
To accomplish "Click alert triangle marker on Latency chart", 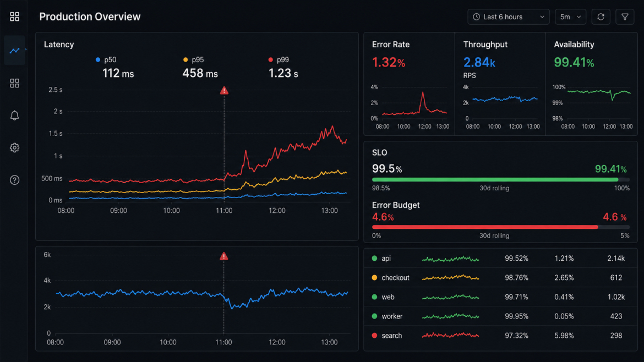I will click(x=224, y=90).
